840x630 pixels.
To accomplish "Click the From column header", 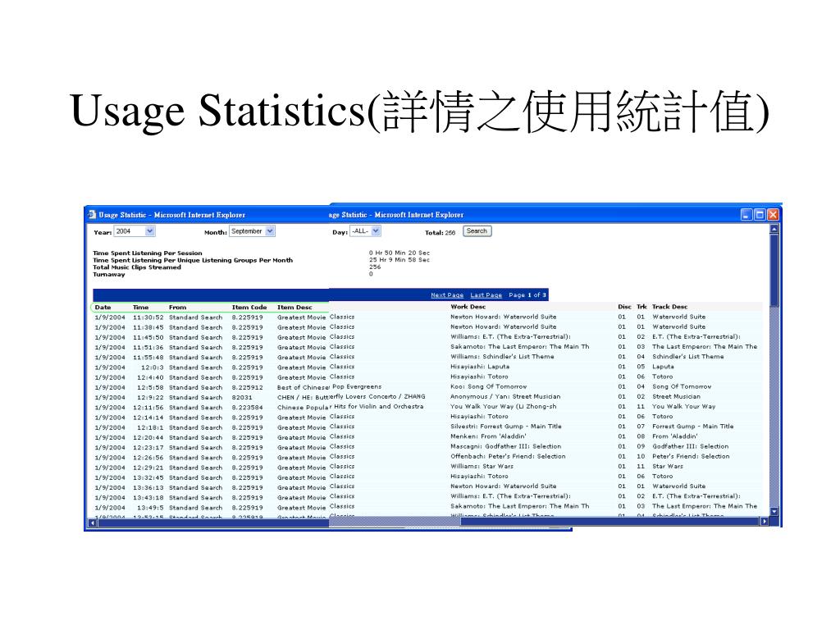I will 177,308.
